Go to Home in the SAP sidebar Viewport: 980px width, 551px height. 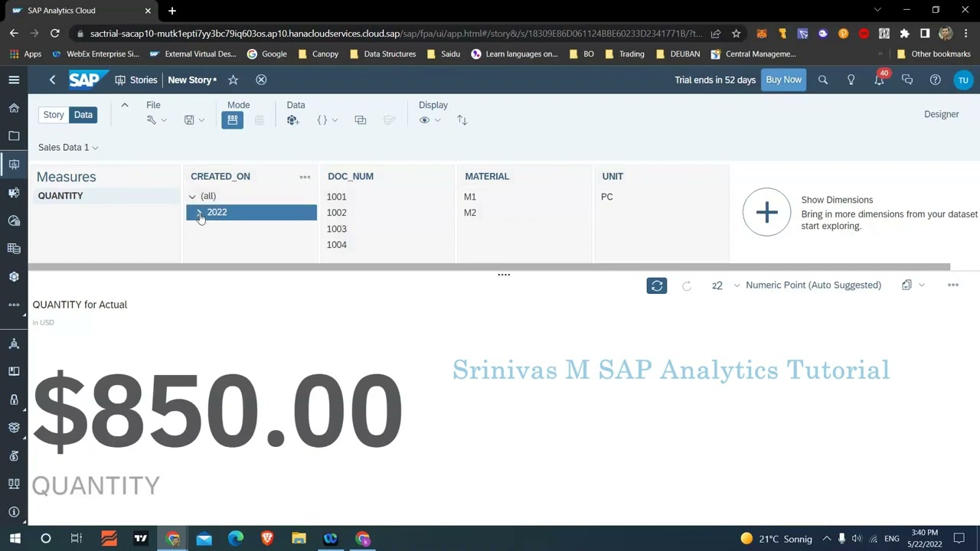[14, 108]
